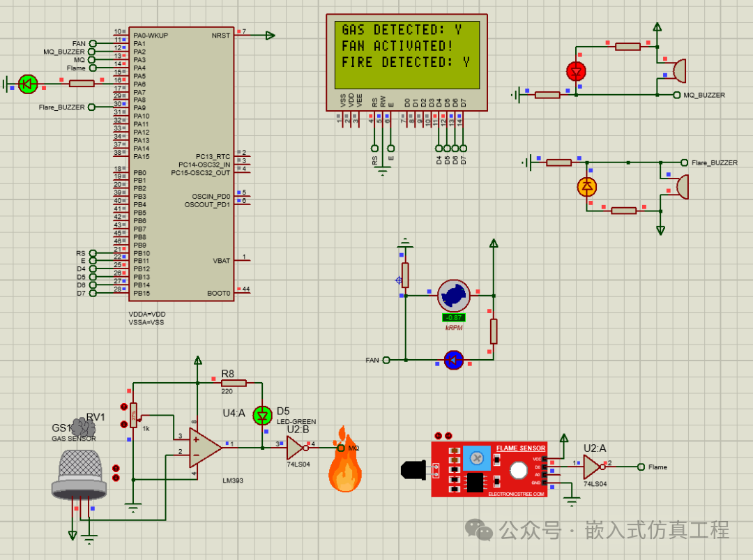Select the green LCD display screen

(x=407, y=54)
